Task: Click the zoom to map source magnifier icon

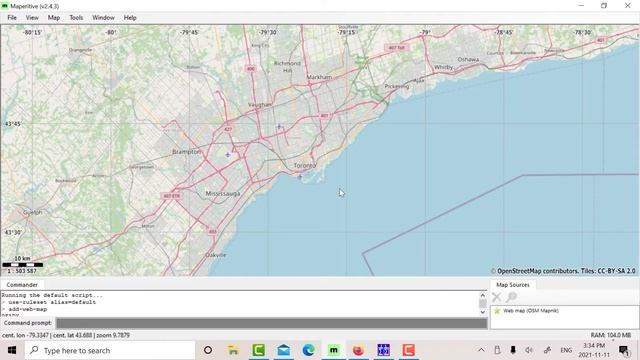Action: coord(511,297)
